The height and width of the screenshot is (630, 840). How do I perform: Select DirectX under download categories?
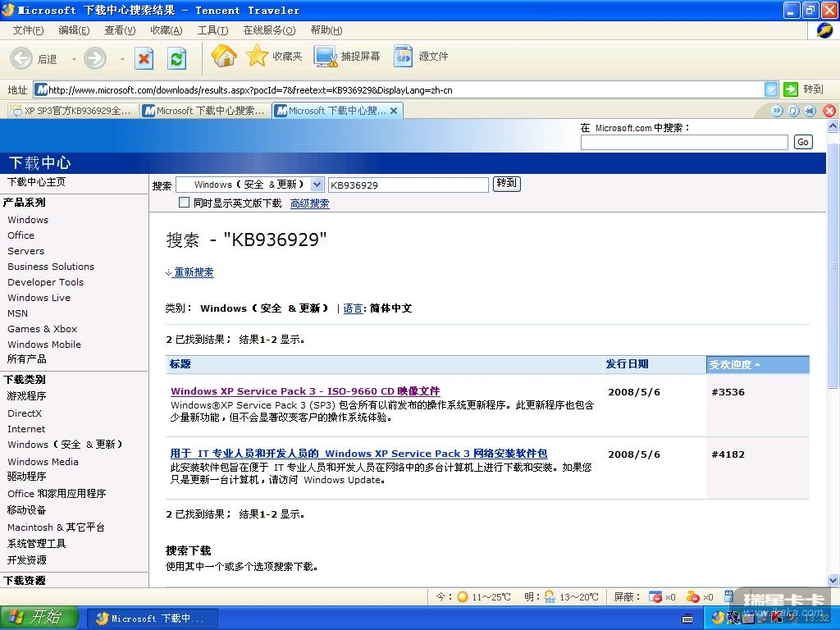25,413
